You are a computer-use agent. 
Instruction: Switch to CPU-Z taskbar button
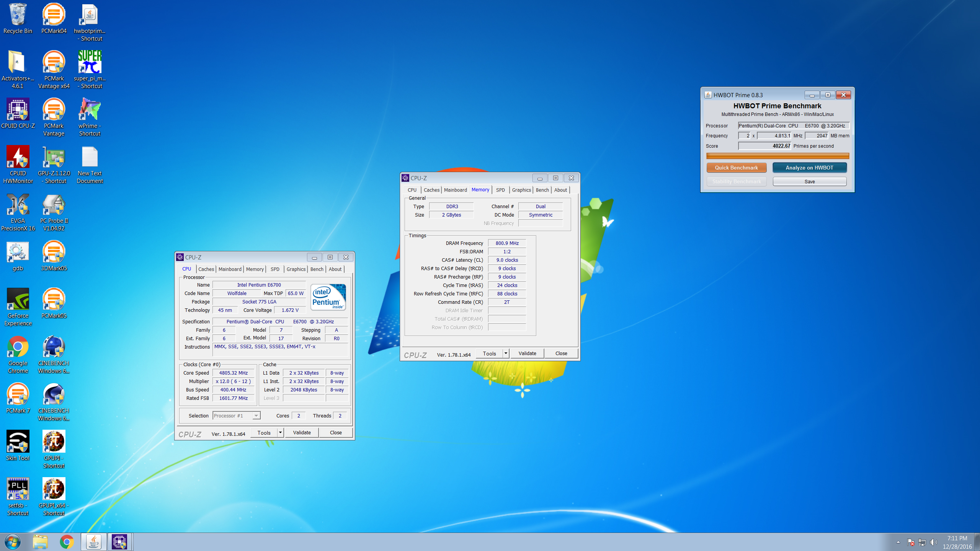(x=119, y=542)
